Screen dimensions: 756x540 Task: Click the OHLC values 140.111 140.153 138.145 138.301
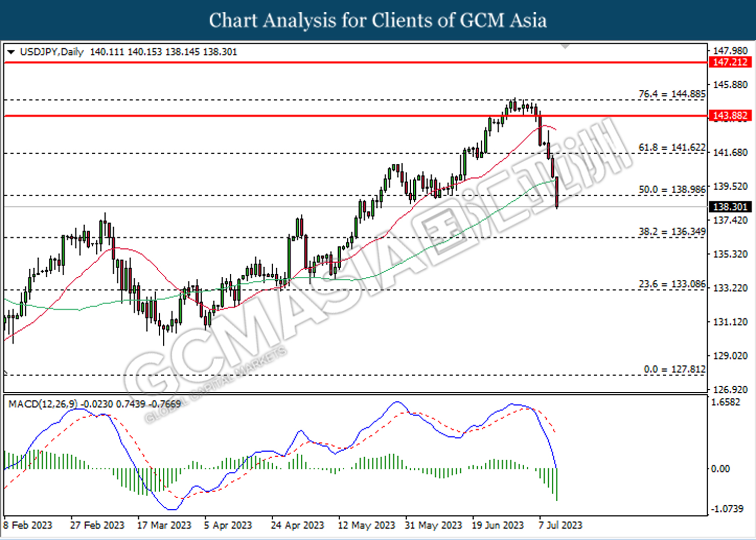(x=163, y=52)
